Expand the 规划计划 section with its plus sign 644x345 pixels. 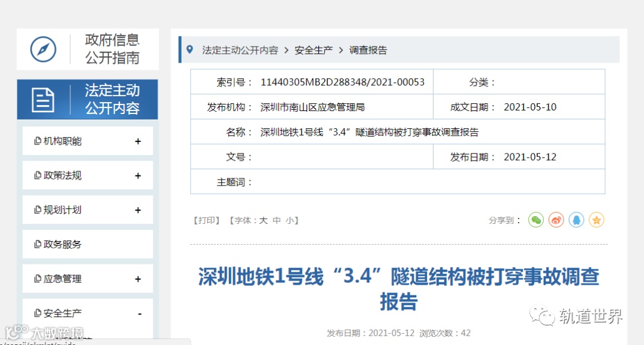pyautogui.click(x=138, y=210)
